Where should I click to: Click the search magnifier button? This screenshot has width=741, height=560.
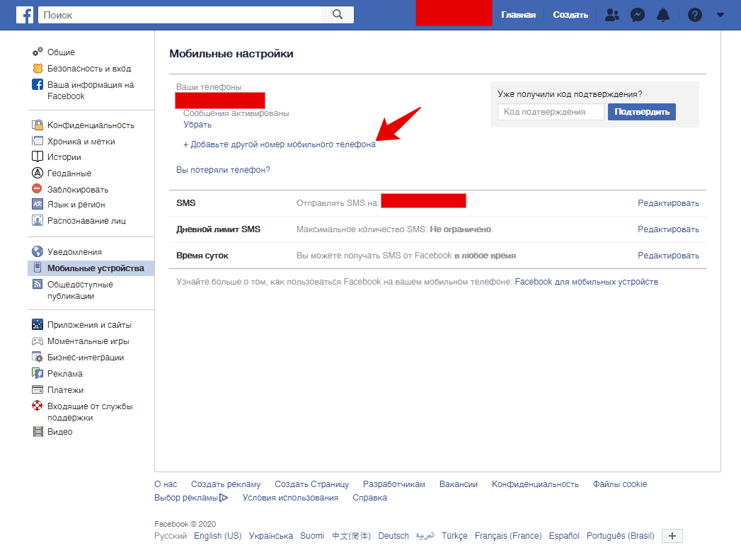point(338,15)
